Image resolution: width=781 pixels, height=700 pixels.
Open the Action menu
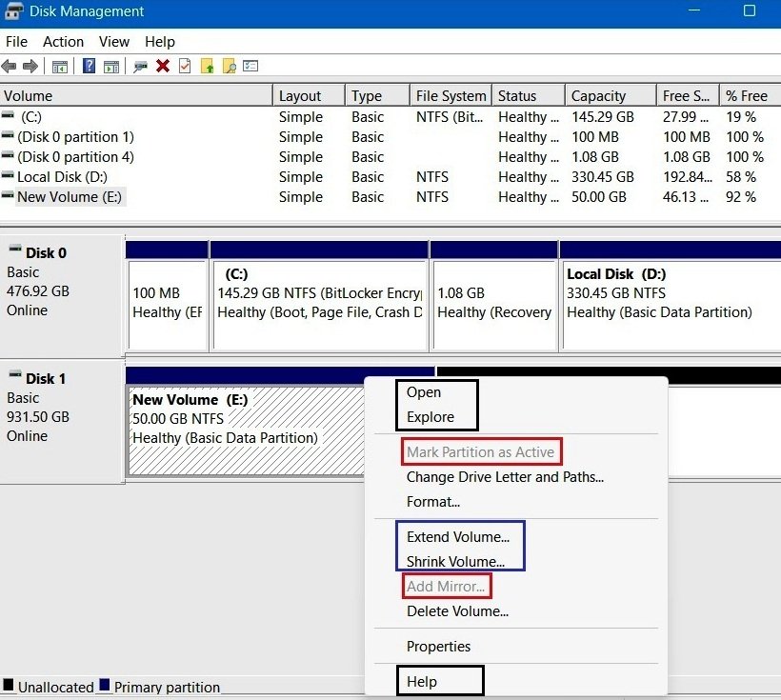pos(63,42)
